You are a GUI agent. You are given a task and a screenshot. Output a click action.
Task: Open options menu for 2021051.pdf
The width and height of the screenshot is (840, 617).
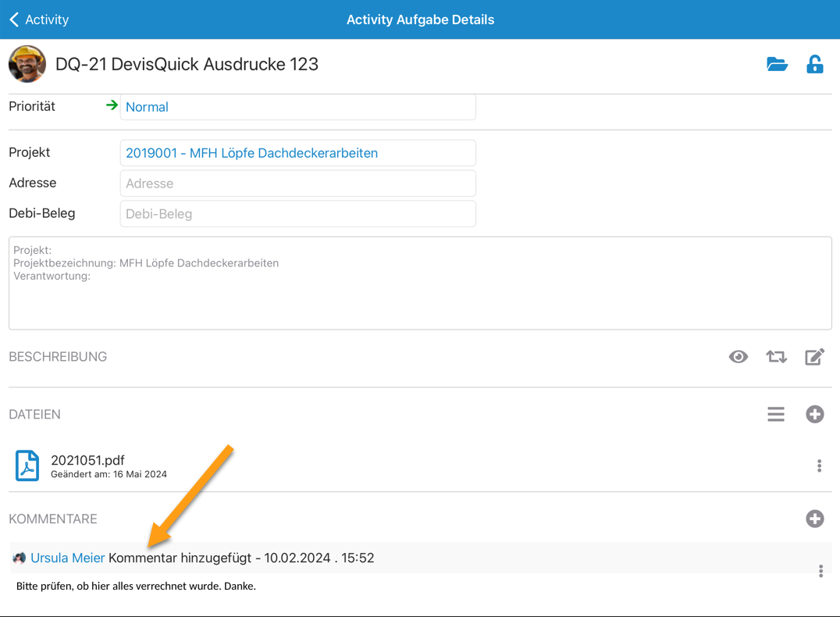pos(819,466)
